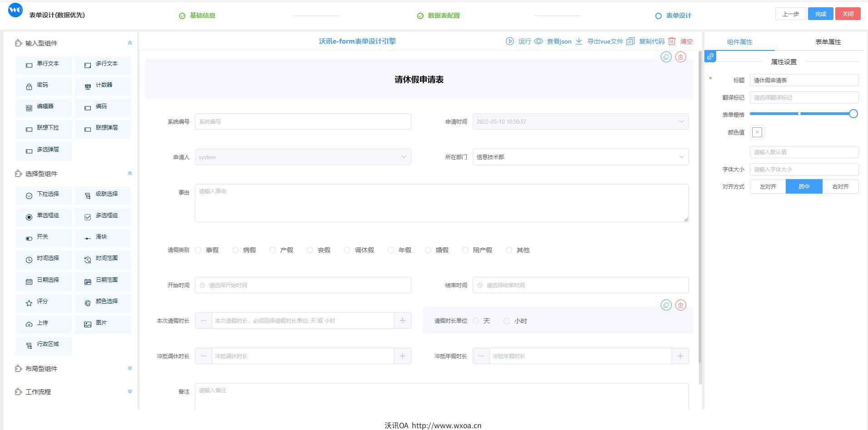The width and height of the screenshot is (868, 430).
Task: Open the 所在部门 dropdown
Action: [x=580, y=157]
